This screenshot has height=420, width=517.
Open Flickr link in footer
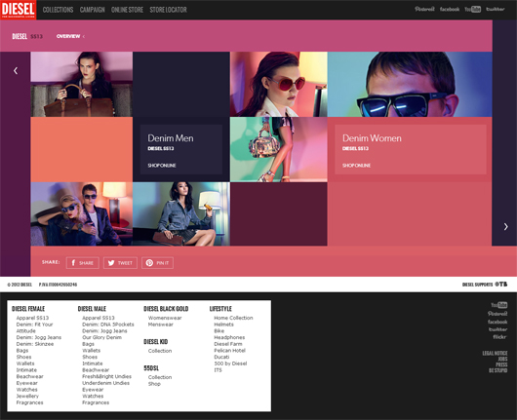(x=499, y=336)
